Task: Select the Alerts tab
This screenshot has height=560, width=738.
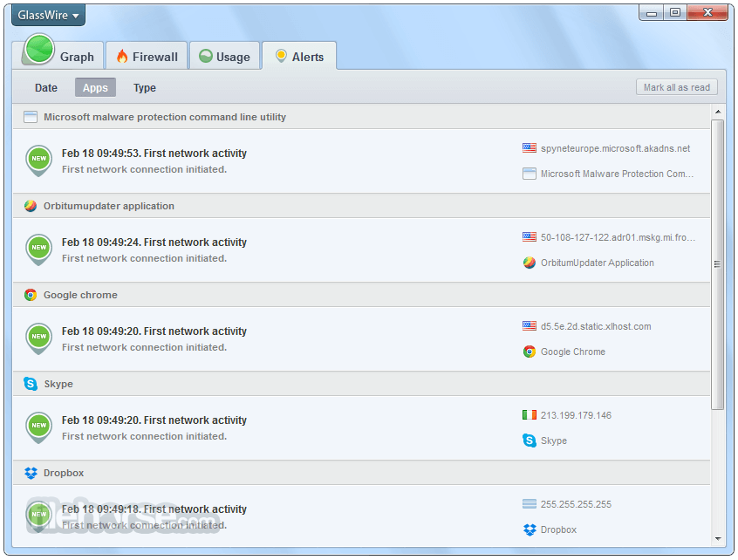Action: 299,56
